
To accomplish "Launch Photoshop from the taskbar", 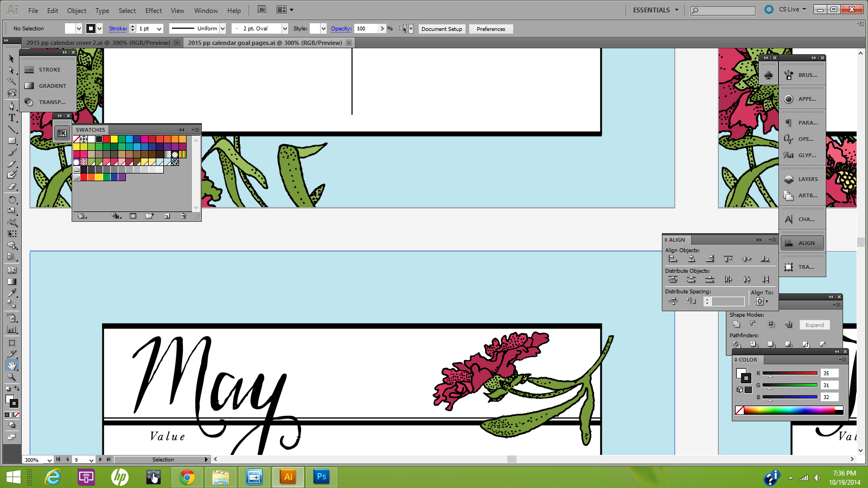I will tap(321, 477).
